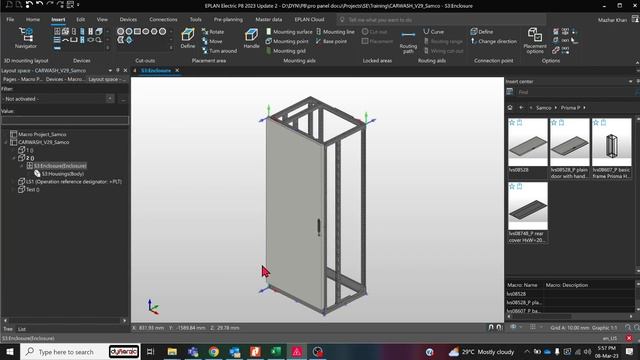Click the Samco breadcrumb in Insert center

(543, 108)
